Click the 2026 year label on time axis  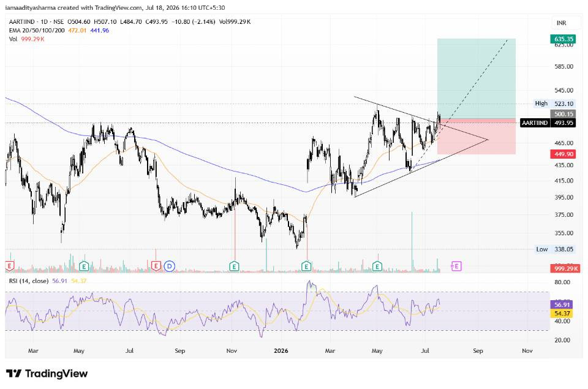tap(281, 351)
